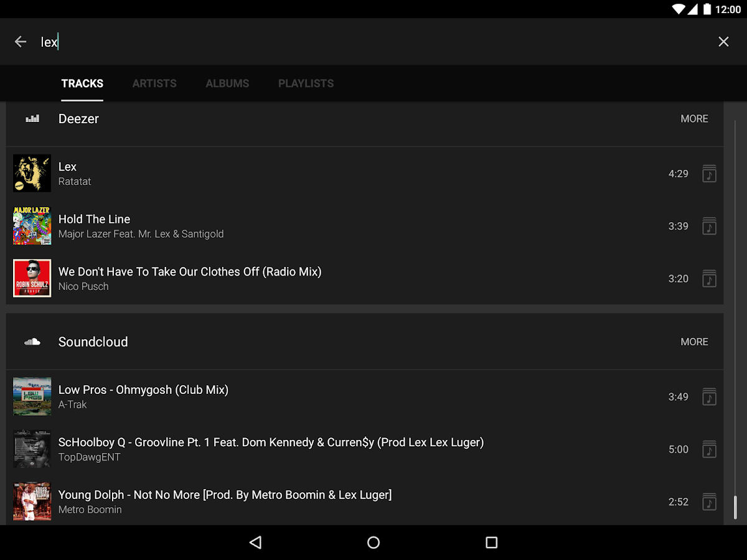The height and width of the screenshot is (560, 747).
Task: Click uploader name 'Metro Boomin'
Action: coord(90,510)
